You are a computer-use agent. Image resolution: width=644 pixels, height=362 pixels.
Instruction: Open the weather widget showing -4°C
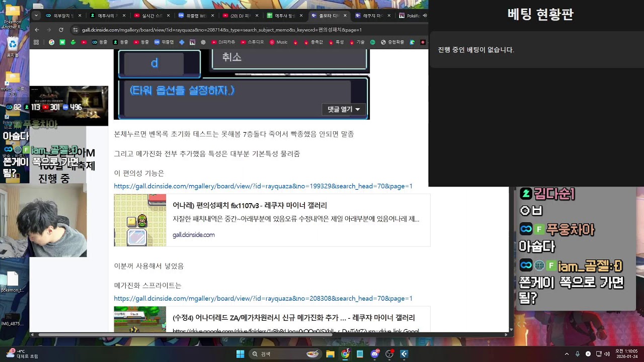coord(22,354)
